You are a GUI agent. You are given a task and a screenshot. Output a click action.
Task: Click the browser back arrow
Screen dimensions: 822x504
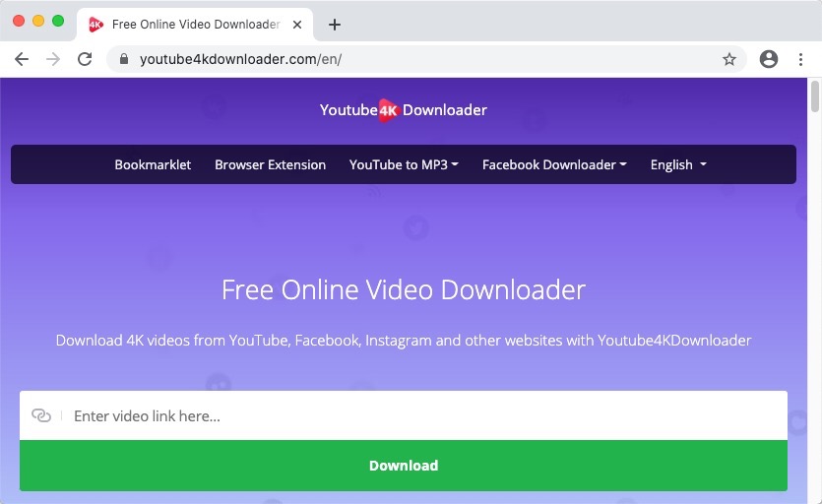[22, 59]
